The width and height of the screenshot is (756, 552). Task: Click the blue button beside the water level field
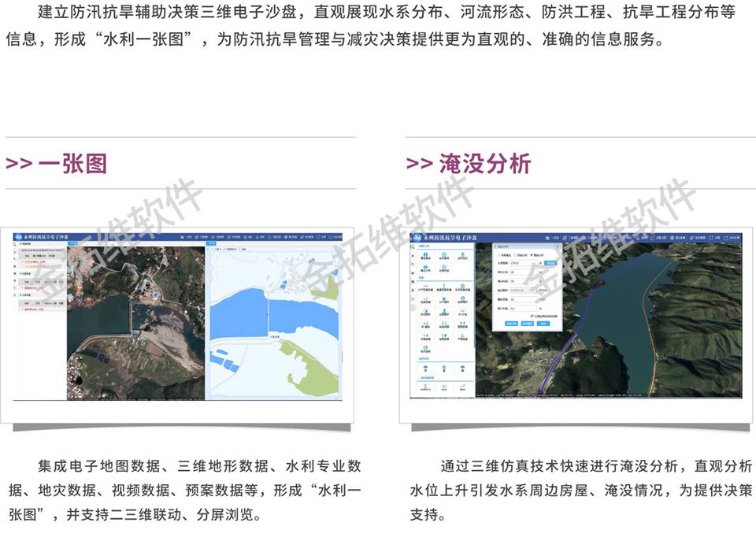(550, 263)
